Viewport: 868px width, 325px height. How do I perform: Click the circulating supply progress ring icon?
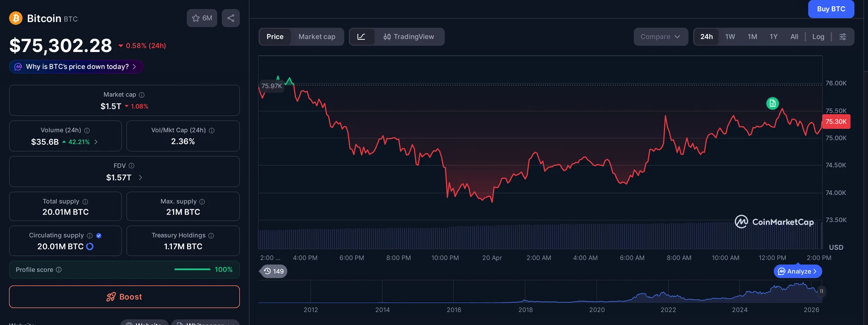coord(90,246)
